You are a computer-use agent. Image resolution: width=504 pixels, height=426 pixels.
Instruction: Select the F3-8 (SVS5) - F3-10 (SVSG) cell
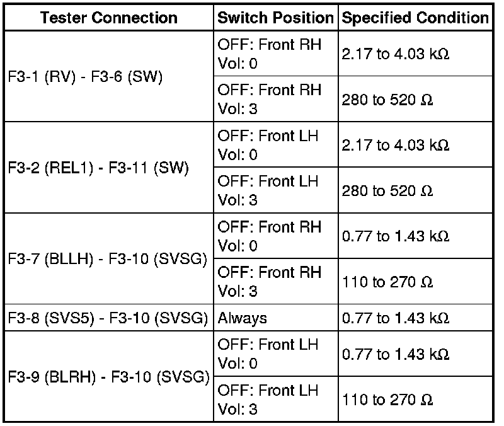click(108, 318)
